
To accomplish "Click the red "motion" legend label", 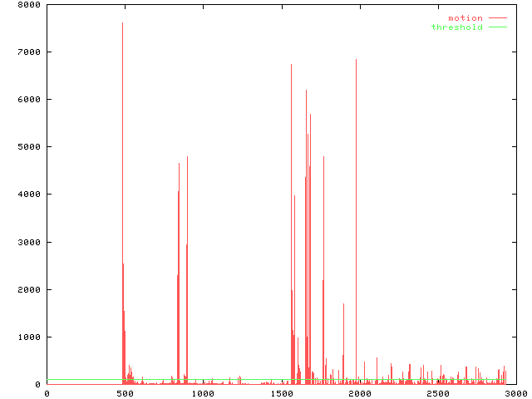I will click(x=465, y=18).
